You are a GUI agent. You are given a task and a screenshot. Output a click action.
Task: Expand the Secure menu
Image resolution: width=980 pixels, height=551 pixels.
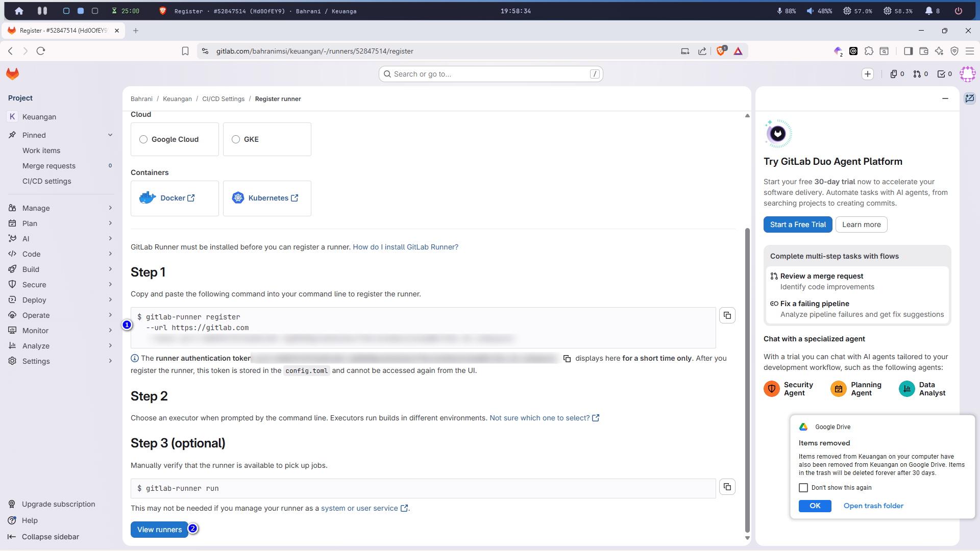[61, 285]
